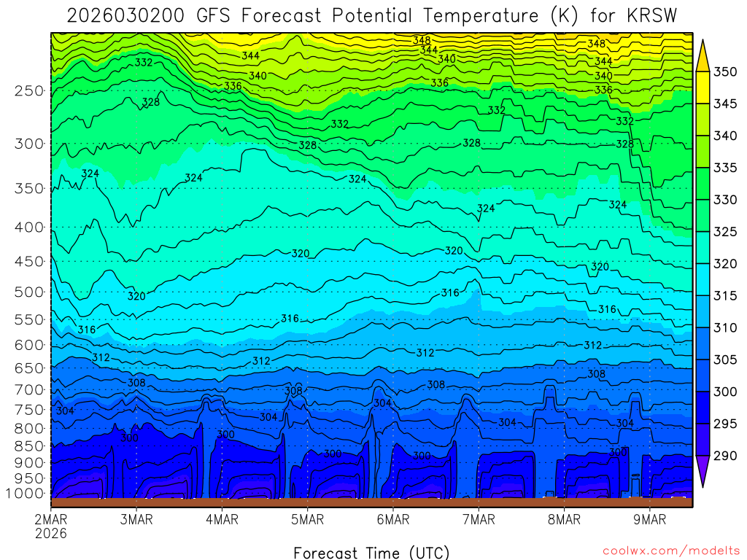The width and height of the screenshot is (747, 560).
Task: Click the purple arrow below the colorbar
Action: [x=703, y=470]
